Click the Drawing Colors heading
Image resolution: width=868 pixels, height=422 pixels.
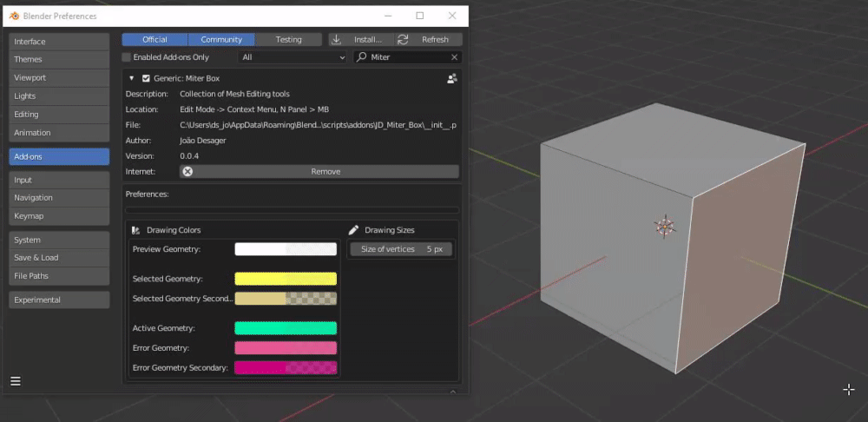pyautogui.click(x=174, y=230)
